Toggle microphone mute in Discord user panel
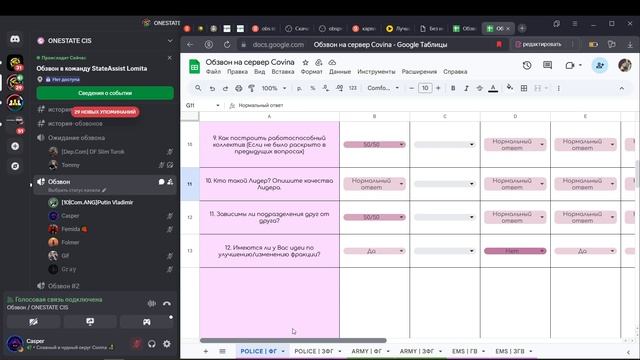This screenshot has height=360, width=640. 137,344
